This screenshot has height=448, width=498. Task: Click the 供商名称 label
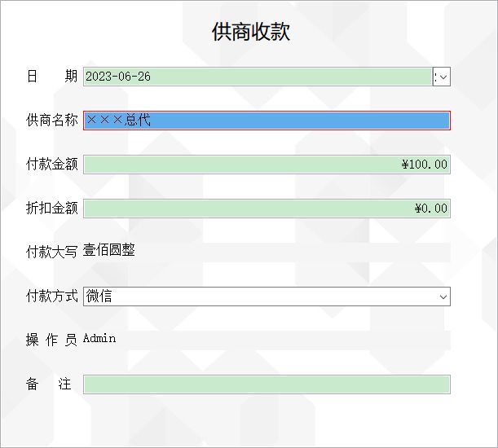[x=52, y=121]
